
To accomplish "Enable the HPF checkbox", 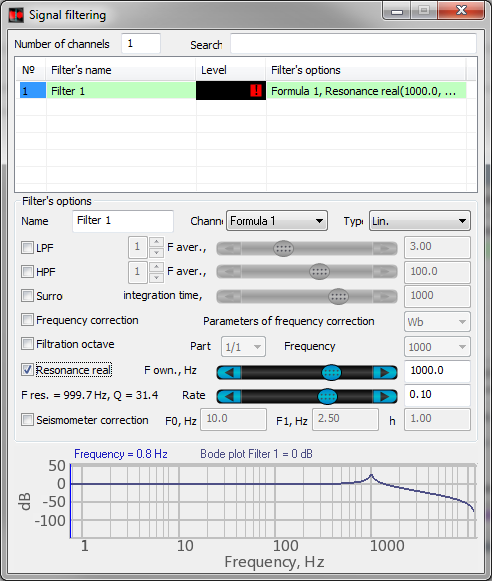I will pyautogui.click(x=27, y=272).
